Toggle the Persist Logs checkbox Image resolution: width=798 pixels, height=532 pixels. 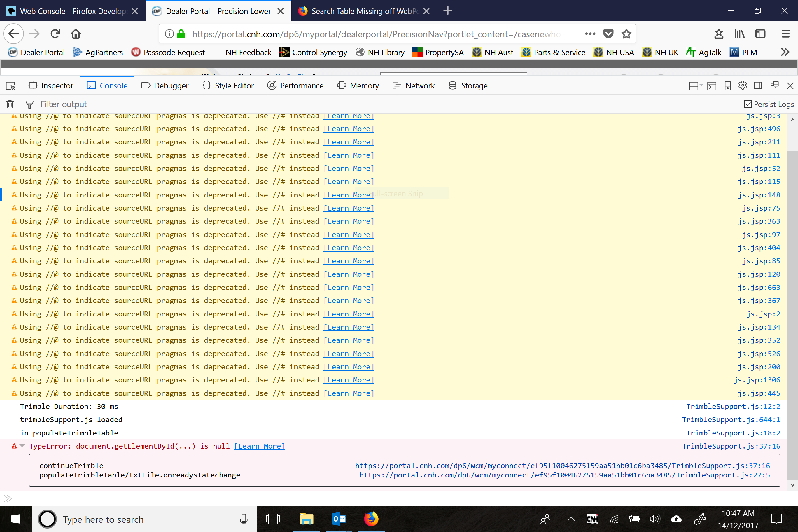coord(748,104)
